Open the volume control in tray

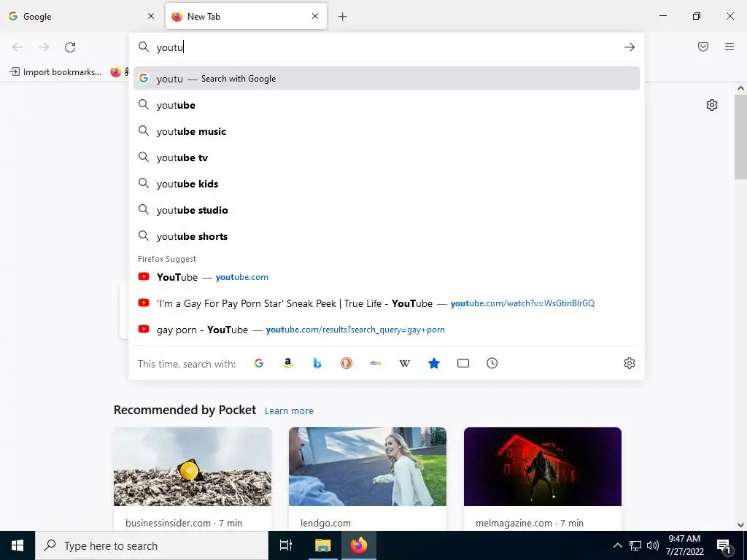click(x=653, y=545)
